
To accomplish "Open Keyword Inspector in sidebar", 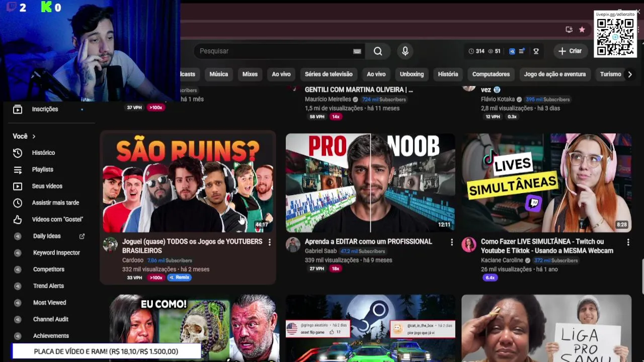I will pos(56,252).
